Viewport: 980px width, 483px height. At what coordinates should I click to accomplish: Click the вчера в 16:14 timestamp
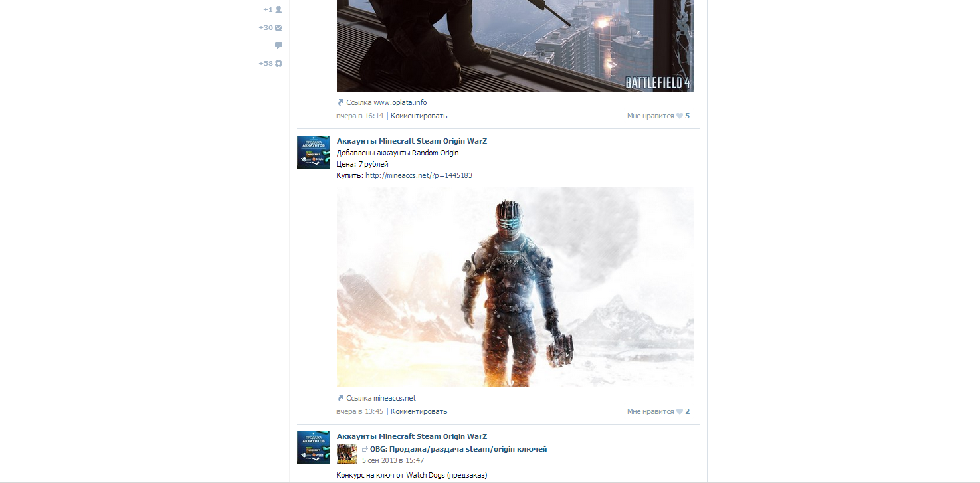pyautogui.click(x=360, y=116)
